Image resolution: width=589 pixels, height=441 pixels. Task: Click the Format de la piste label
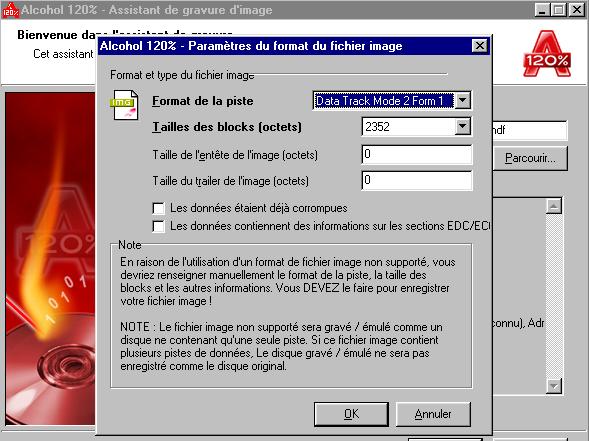[x=202, y=101]
